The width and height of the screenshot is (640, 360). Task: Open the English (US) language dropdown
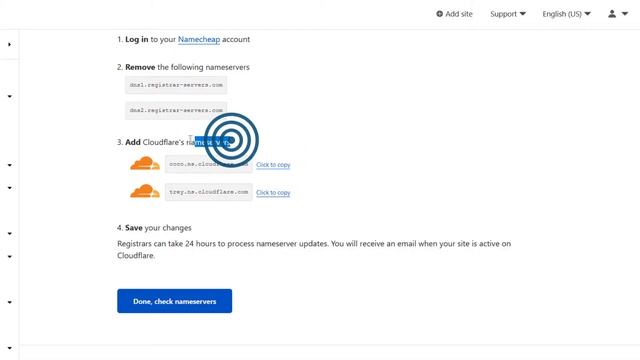coord(566,14)
